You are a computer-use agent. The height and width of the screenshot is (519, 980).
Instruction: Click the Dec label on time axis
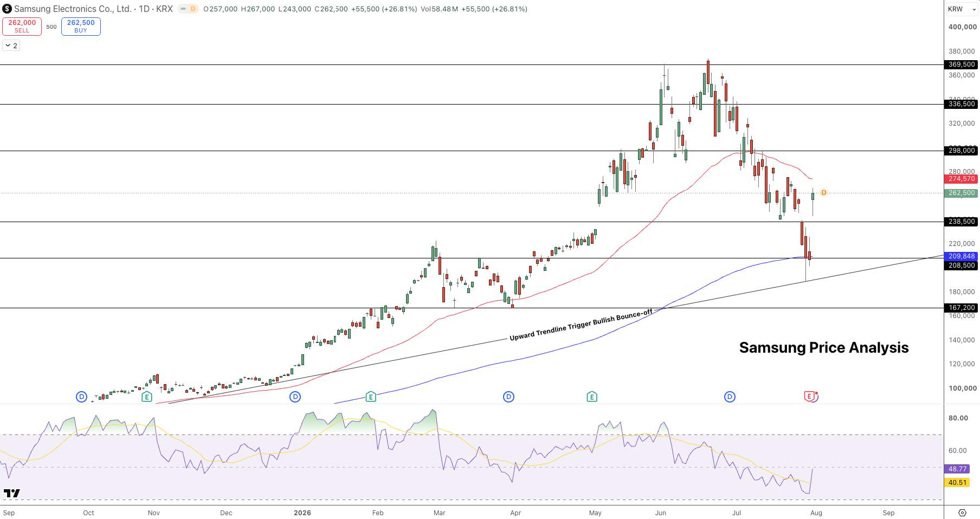point(226,512)
